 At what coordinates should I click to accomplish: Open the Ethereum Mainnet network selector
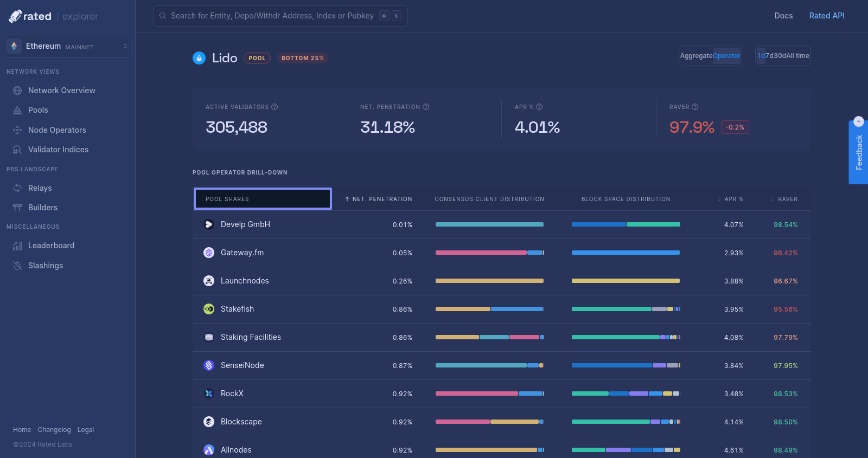point(67,46)
